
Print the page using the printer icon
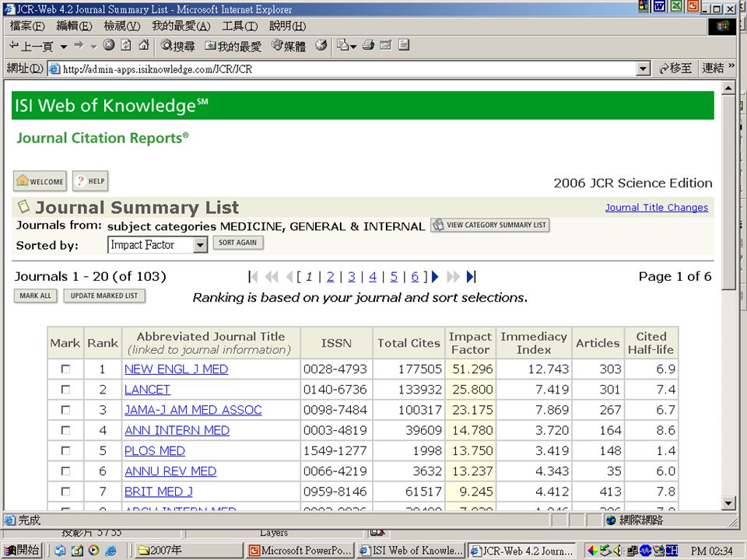click(368, 45)
